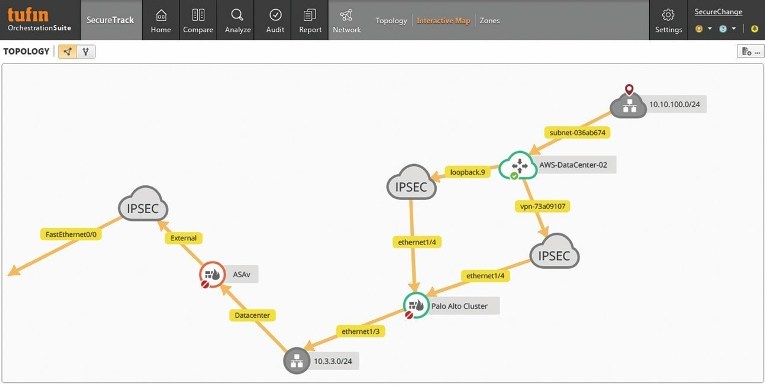Click the ethernet1/4 label under left IPSEC
The width and height of the screenshot is (765, 385).
pos(417,242)
